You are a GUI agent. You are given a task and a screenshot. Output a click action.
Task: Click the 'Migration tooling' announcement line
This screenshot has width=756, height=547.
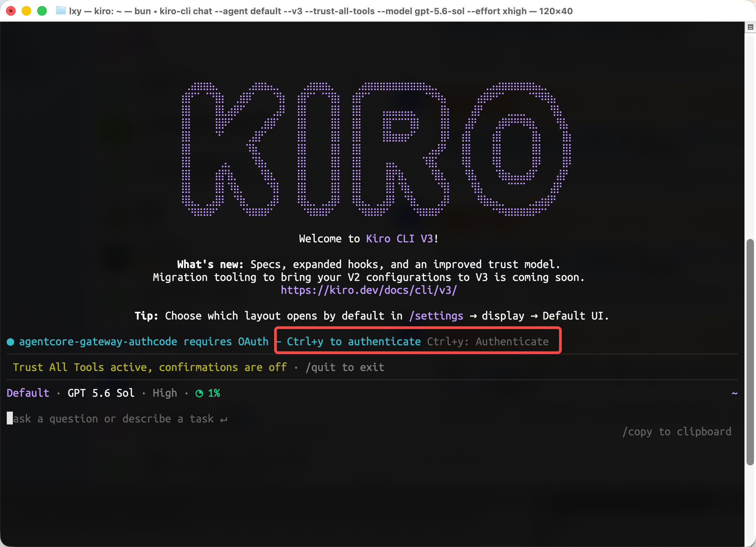(369, 277)
